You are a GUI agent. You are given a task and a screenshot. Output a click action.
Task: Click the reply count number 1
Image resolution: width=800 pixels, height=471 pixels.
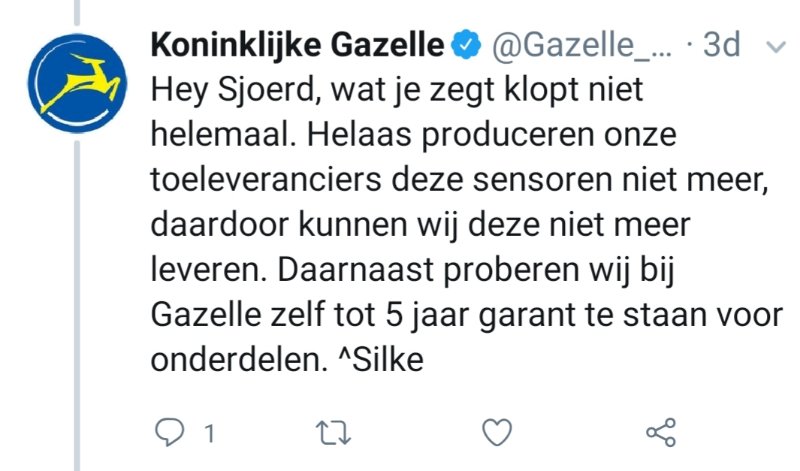pyautogui.click(x=210, y=434)
